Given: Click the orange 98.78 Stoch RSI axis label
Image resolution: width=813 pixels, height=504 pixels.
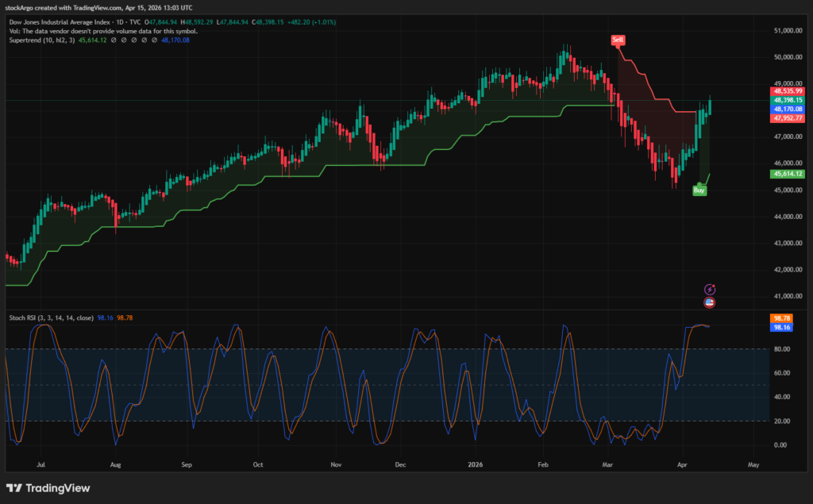Looking at the screenshot, I should pos(782,317).
